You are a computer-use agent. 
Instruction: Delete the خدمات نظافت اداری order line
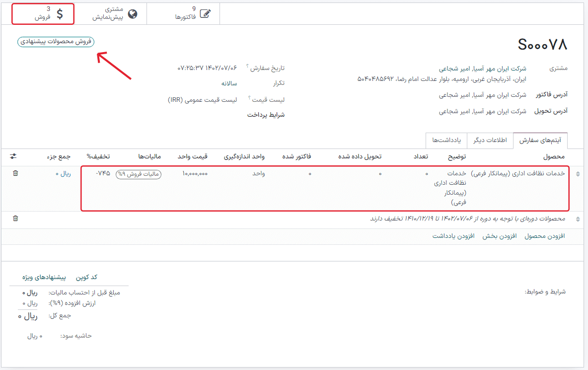(x=15, y=173)
